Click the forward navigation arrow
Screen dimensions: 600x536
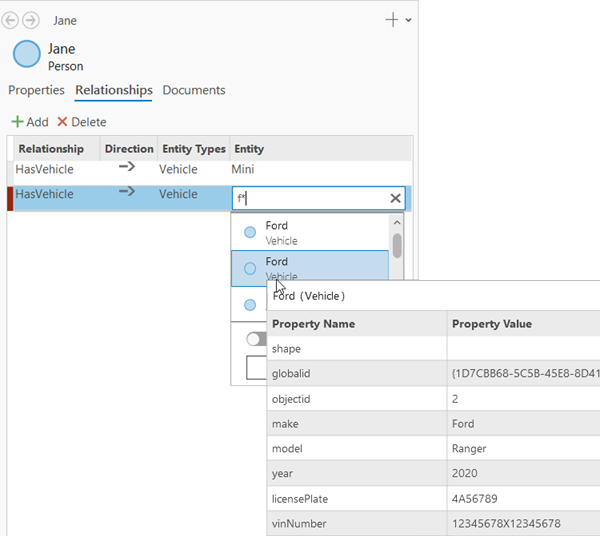pos(31,20)
